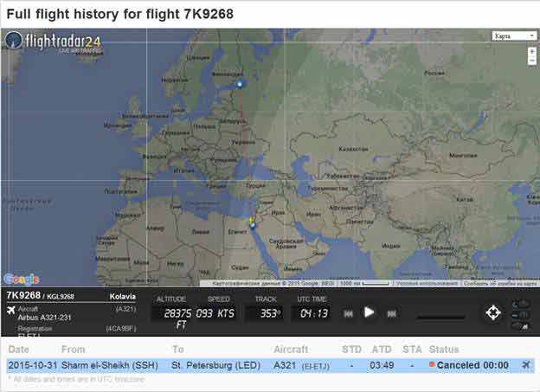
Task: Click the report map error link
Action: click(x=501, y=283)
